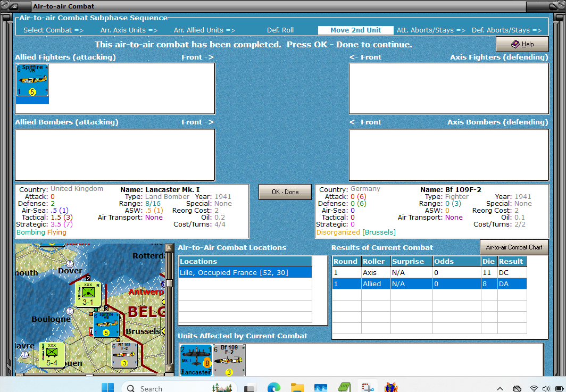Viewport: 566px width, 392px height.
Task: Click the Lancaster unit in Units Affected
Action: [196, 360]
